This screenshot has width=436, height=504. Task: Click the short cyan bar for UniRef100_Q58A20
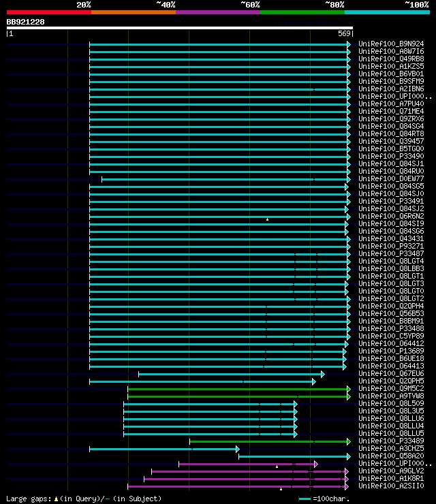click(x=294, y=457)
